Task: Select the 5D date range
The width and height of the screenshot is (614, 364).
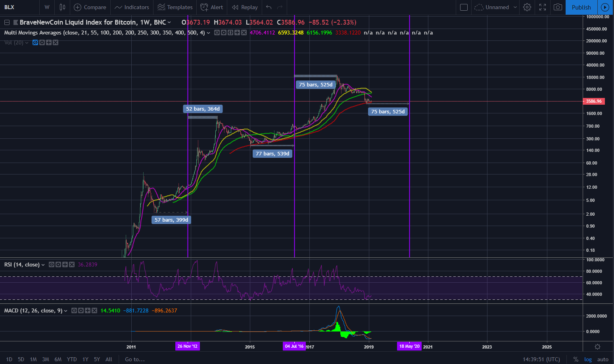Action: pyautogui.click(x=21, y=359)
